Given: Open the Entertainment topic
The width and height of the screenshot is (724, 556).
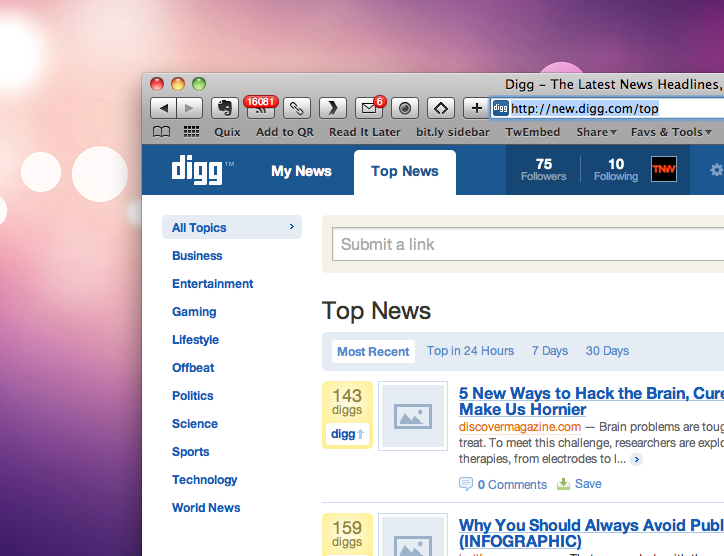Looking at the screenshot, I should point(212,284).
